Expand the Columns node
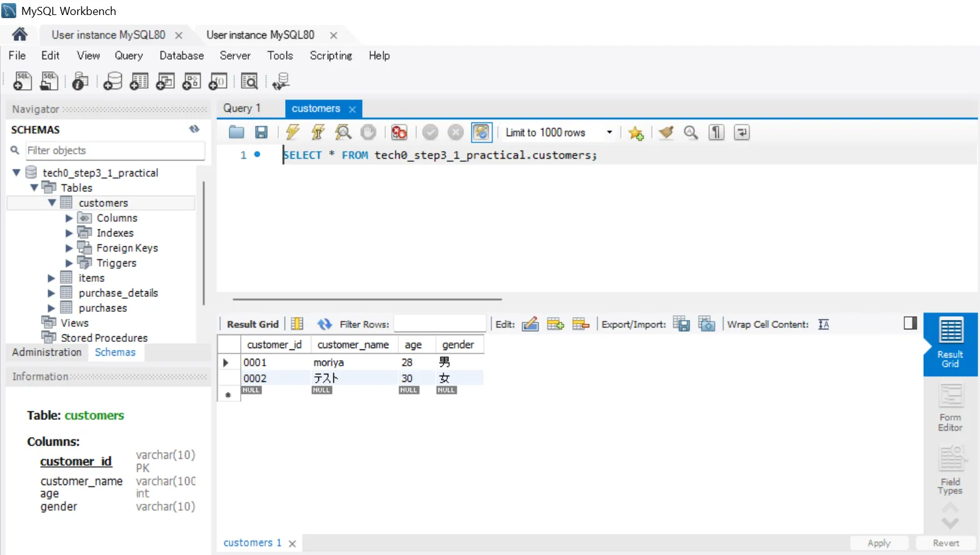 coord(69,218)
